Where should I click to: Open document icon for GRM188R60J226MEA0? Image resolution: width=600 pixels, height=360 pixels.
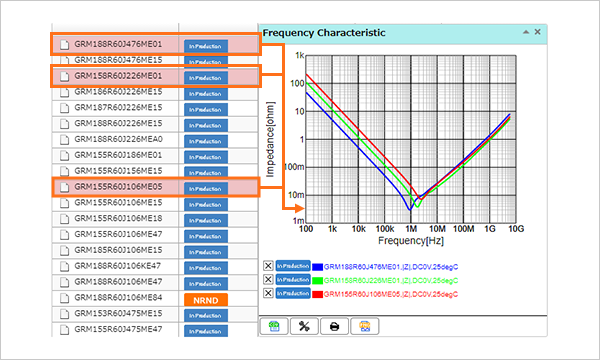coord(64,140)
